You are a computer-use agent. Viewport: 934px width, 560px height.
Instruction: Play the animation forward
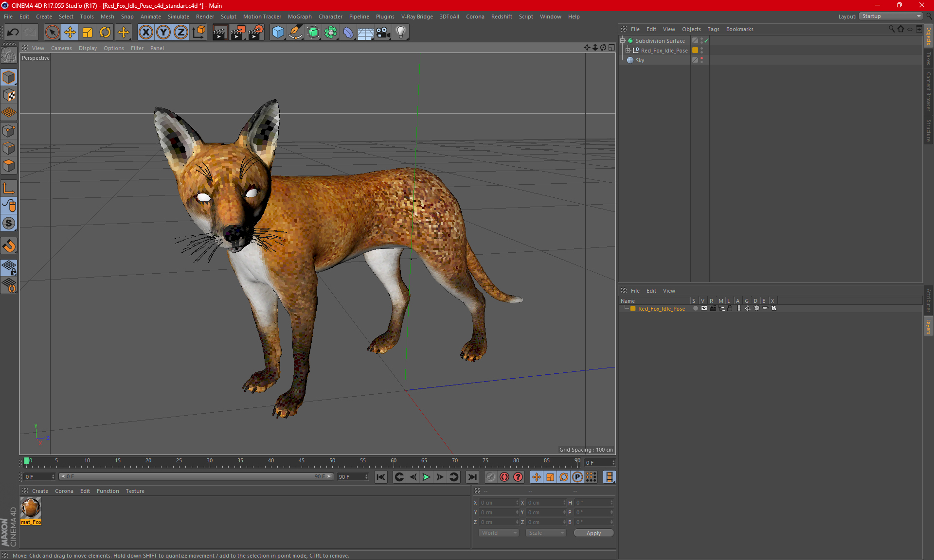(426, 477)
